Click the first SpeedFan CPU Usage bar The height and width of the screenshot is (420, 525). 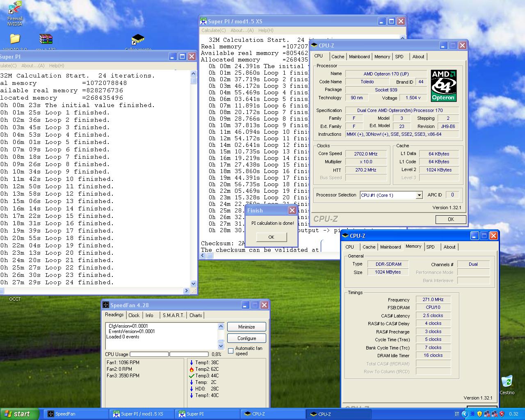point(149,354)
